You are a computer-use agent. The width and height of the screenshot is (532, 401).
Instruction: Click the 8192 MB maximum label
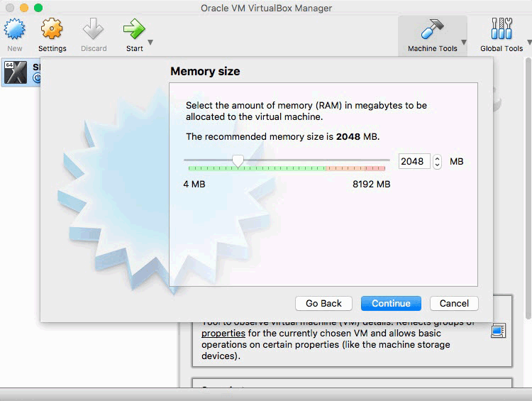372,184
